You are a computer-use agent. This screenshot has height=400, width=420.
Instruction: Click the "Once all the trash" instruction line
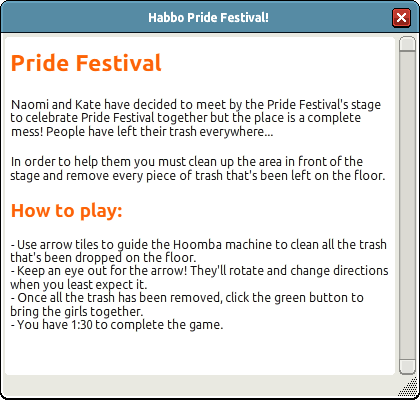point(187,304)
